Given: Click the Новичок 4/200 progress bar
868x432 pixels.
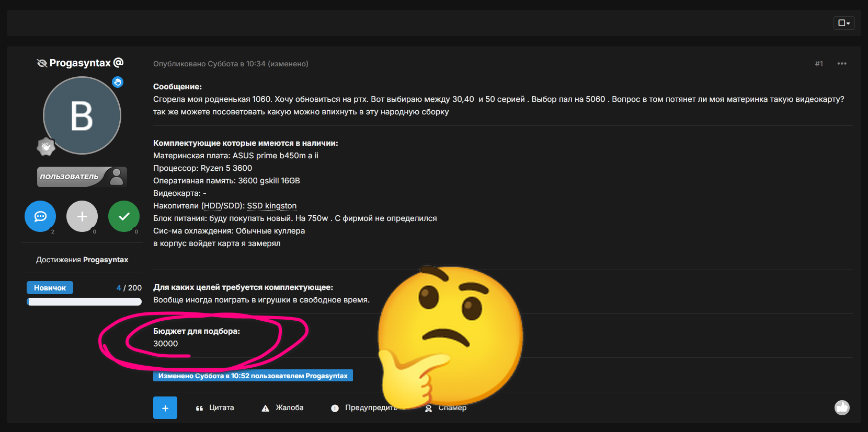Looking at the screenshot, I should click(x=84, y=301).
